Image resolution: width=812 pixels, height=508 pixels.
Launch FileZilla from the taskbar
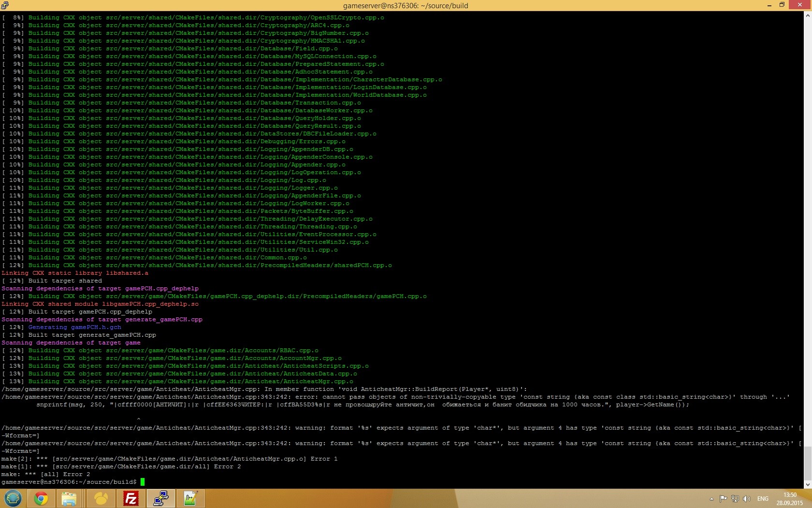[x=130, y=498]
